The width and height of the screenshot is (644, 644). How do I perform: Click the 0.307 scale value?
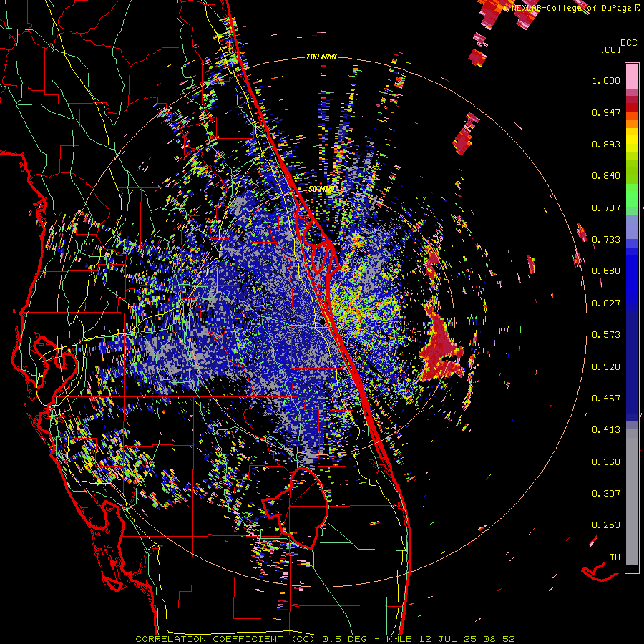606,494
